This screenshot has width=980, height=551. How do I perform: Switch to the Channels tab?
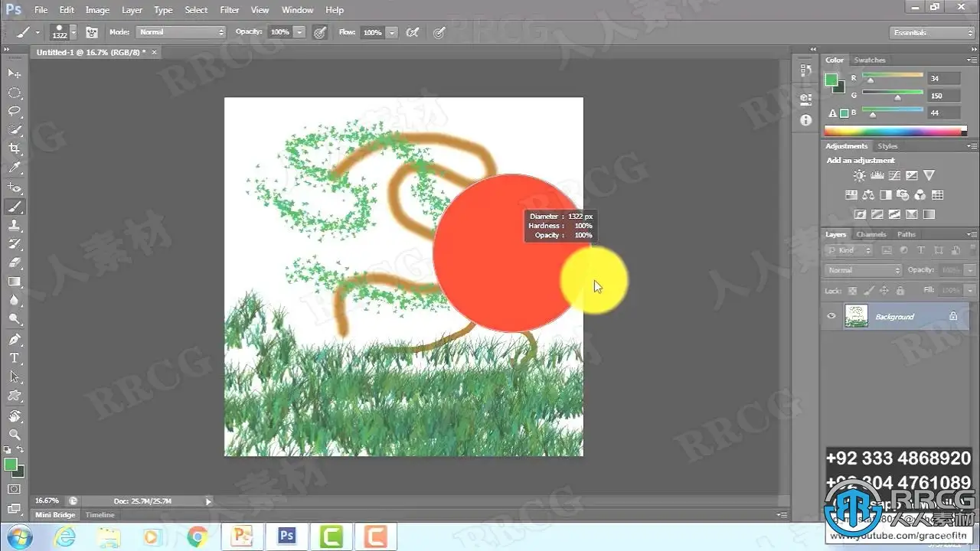click(x=871, y=234)
